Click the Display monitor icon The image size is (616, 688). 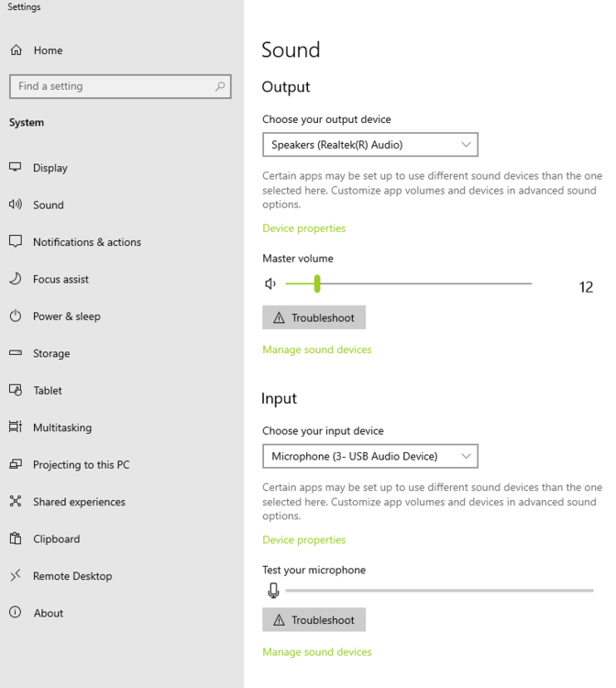tap(16, 168)
